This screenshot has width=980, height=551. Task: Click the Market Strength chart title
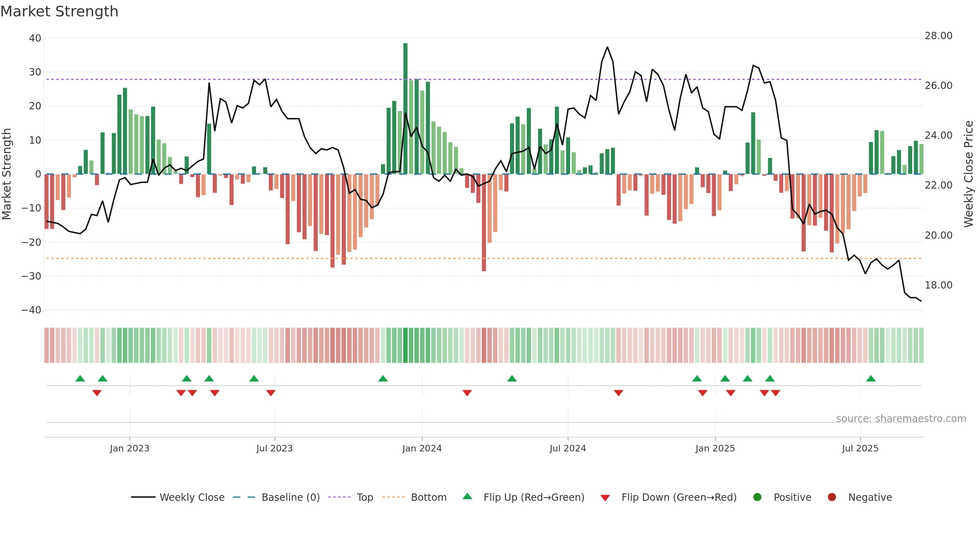[59, 11]
